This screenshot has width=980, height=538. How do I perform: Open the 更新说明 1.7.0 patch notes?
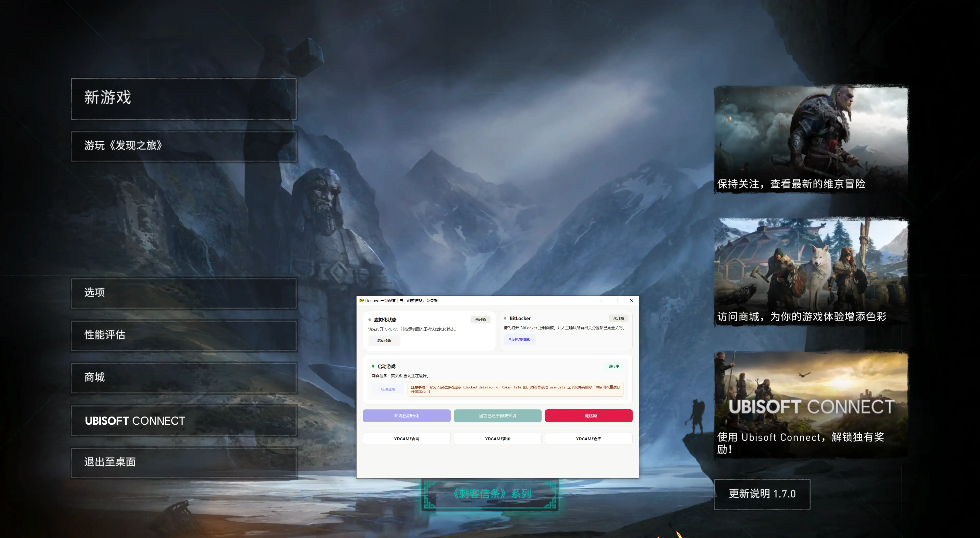762,494
